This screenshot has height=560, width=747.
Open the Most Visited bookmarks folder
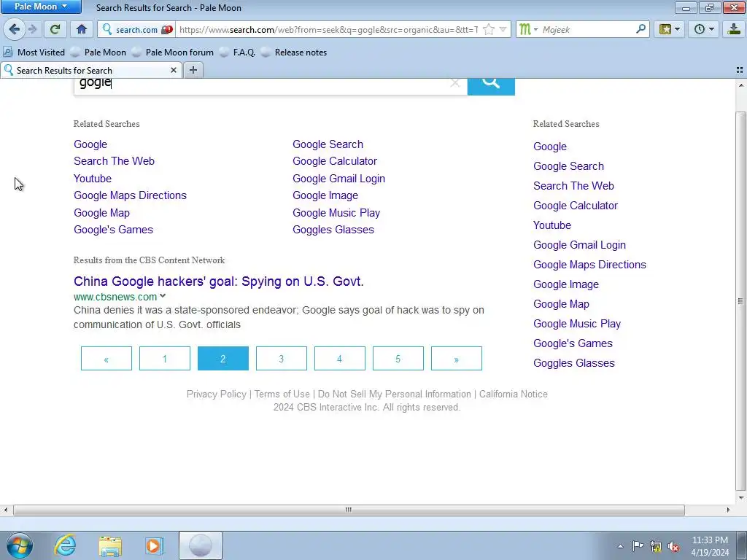pyautogui.click(x=34, y=52)
